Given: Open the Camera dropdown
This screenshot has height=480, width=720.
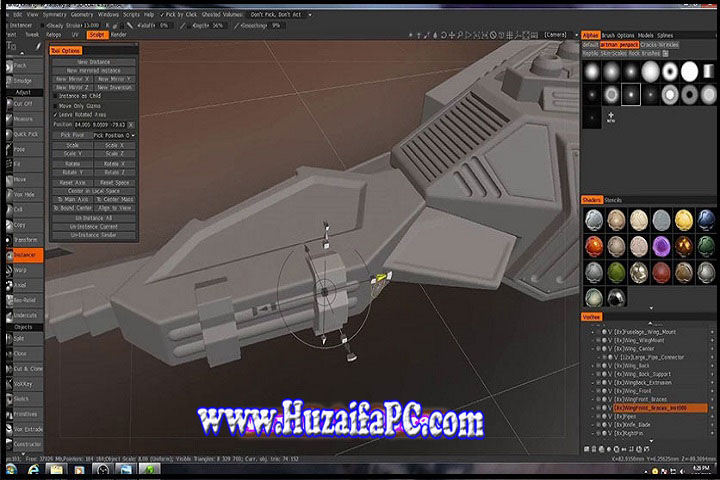Looking at the screenshot, I should (560, 35).
